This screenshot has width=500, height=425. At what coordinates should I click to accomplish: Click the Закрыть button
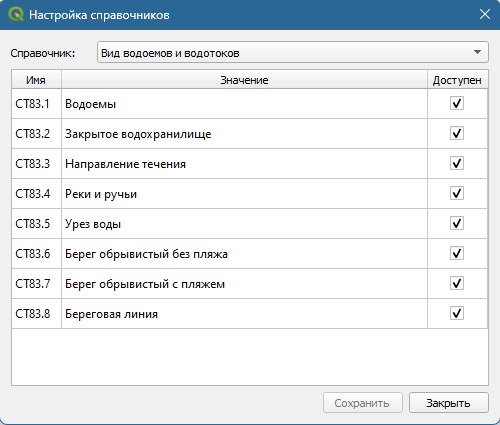coord(449,403)
